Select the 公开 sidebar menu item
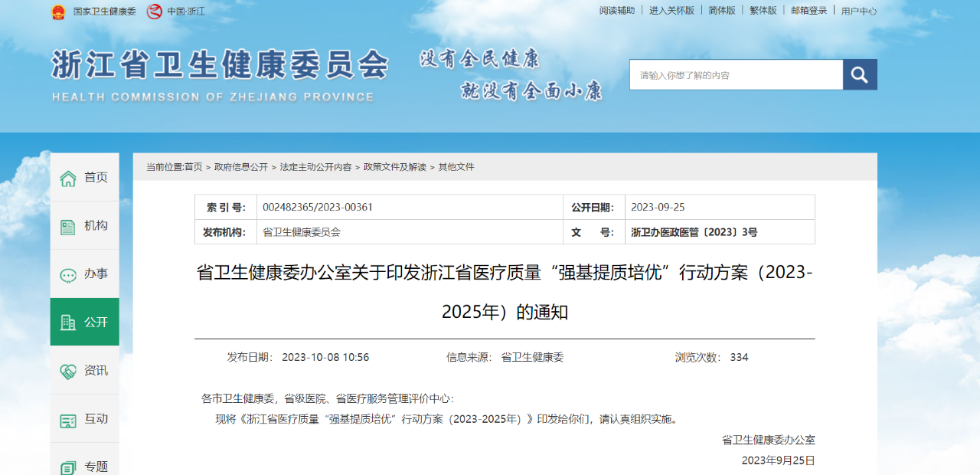 tap(85, 322)
